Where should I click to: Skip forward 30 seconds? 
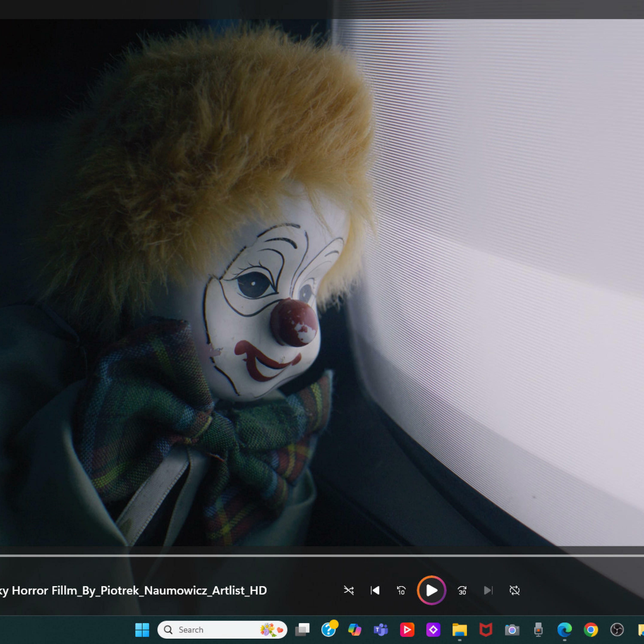(462, 590)
